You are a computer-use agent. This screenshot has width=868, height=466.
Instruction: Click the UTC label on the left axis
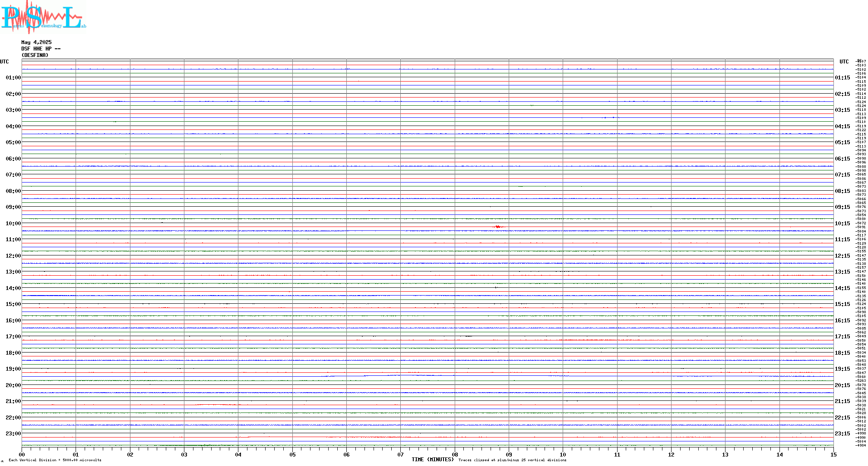[4, 62]
